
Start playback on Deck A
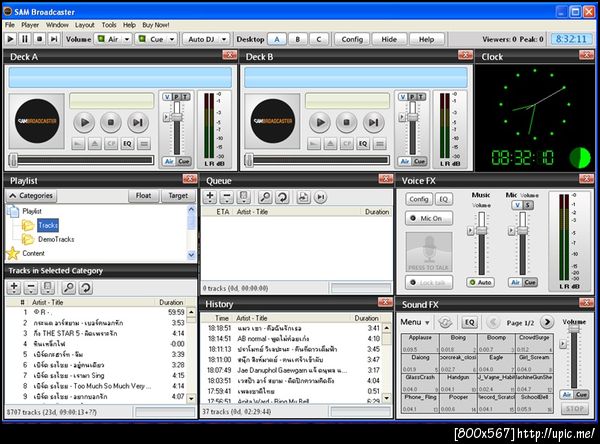(x=84, y=122)
